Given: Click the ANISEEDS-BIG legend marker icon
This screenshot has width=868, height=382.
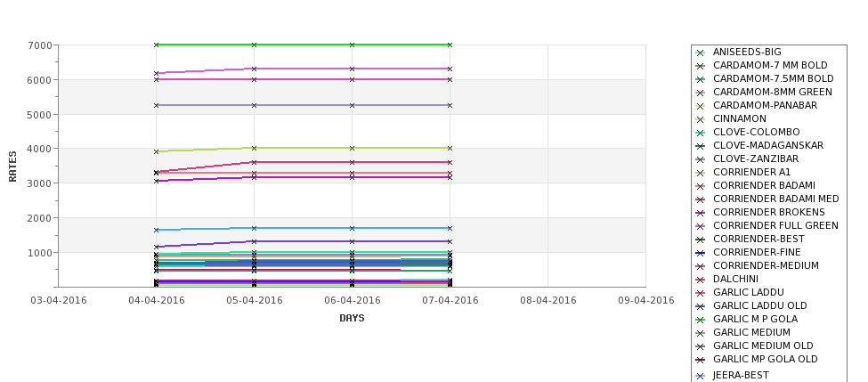Looking at the screenshot, I should (x=701, y=53).
